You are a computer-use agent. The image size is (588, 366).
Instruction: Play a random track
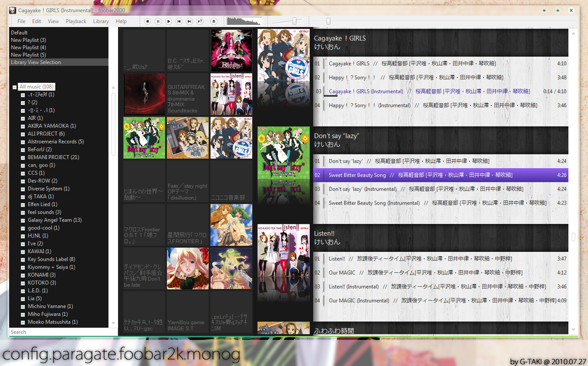[200, 21]
